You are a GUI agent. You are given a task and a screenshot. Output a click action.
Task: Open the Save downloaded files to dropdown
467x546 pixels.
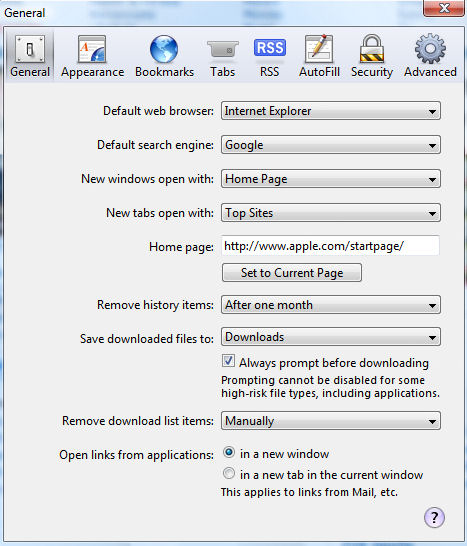[x=331, y=337]
